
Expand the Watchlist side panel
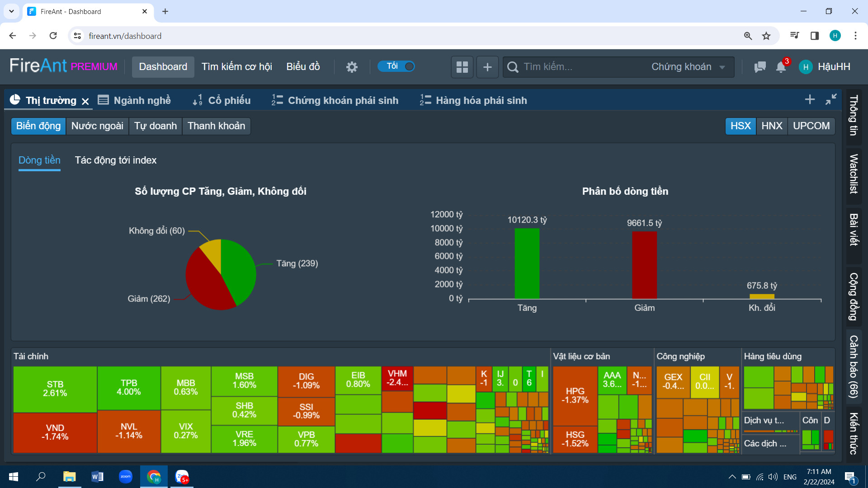point(854,174)
